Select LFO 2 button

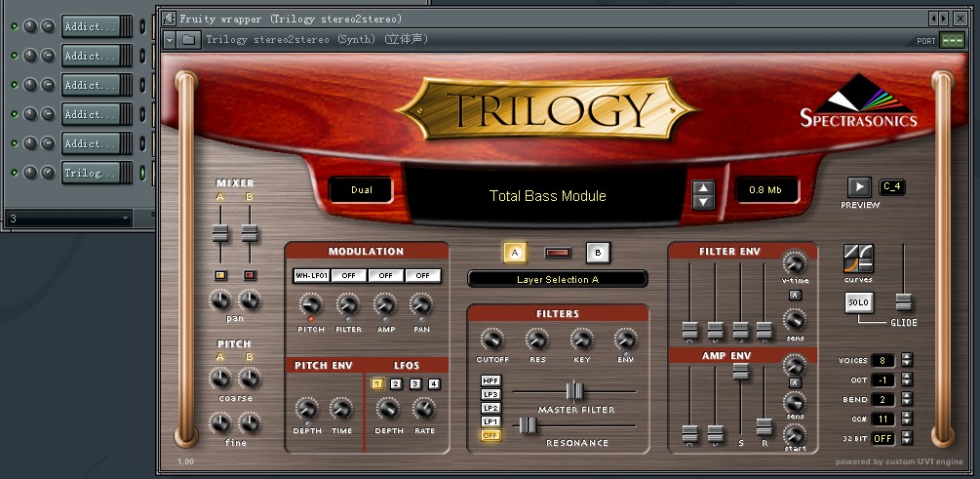396,384
